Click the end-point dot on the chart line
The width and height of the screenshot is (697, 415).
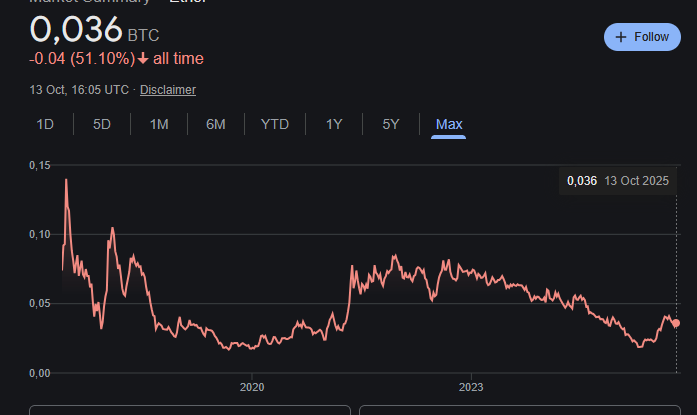click(677, 323)
